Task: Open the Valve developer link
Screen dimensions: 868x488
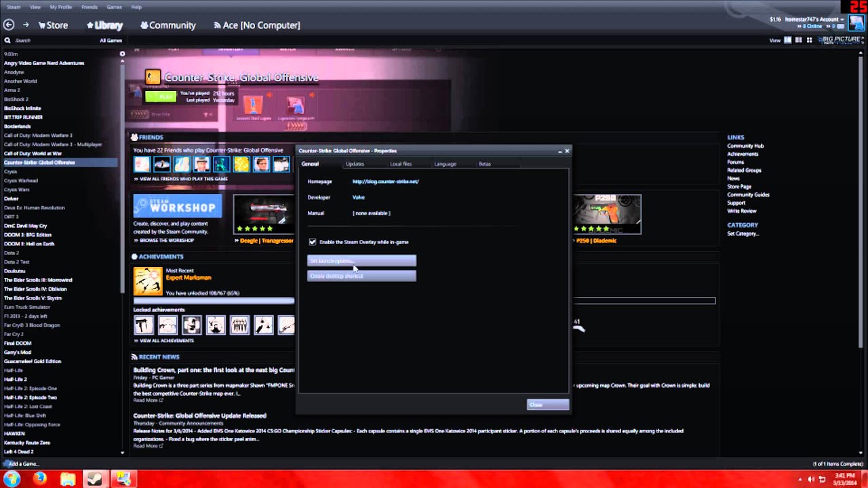Action: pos(358,197)
